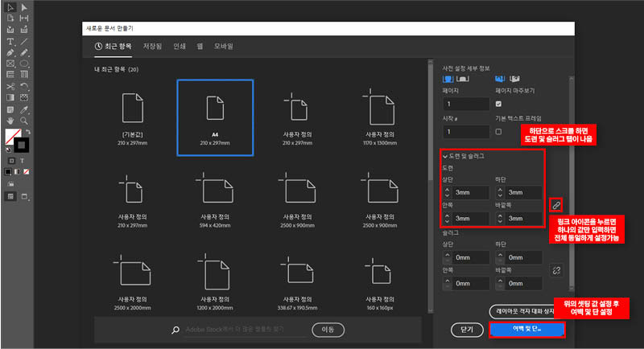This screenshot has width=644, height=349.
Task: Switch to the 모바일 tab
Action: (224, 47)
